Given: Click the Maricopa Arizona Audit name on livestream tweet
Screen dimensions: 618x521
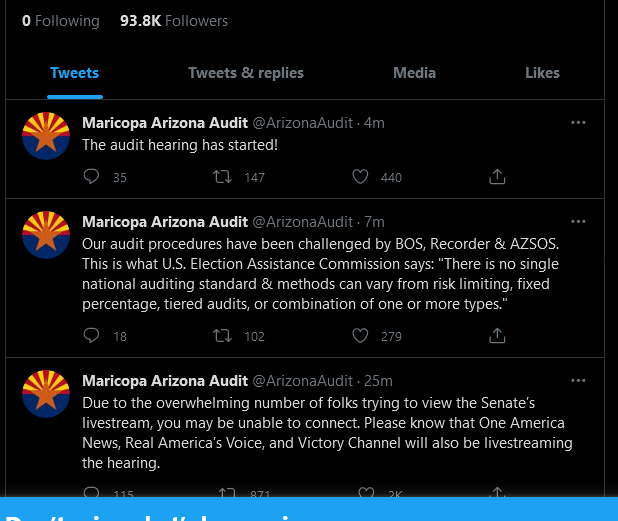Looking at the screenshot, I should pos(165,381).
